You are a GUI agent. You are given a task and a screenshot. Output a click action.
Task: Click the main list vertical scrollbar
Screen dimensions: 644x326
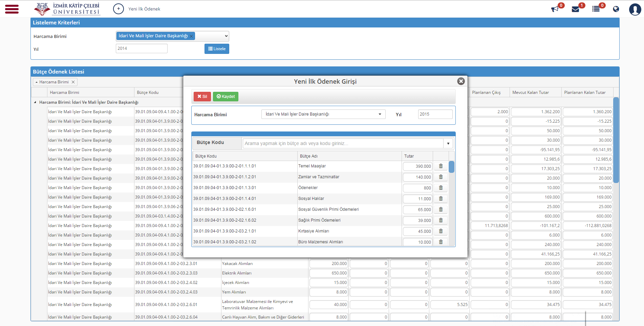pyautogui.click(x=616, y=140)
